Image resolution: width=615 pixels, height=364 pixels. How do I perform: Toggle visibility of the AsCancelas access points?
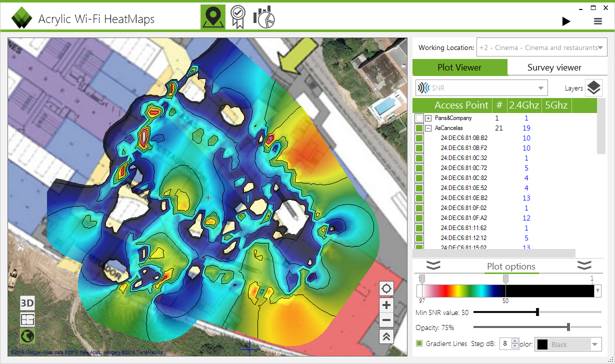pyautogui.click(x=419, y=128)
